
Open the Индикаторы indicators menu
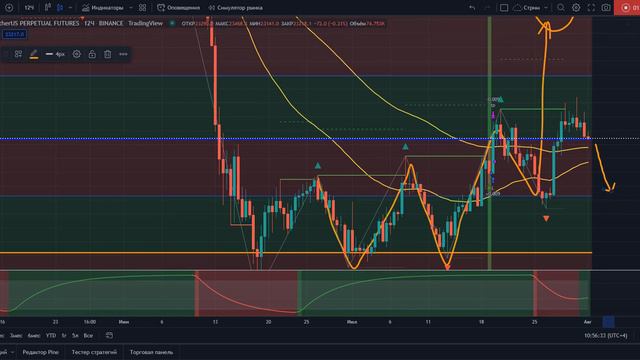tap(102, 7)
